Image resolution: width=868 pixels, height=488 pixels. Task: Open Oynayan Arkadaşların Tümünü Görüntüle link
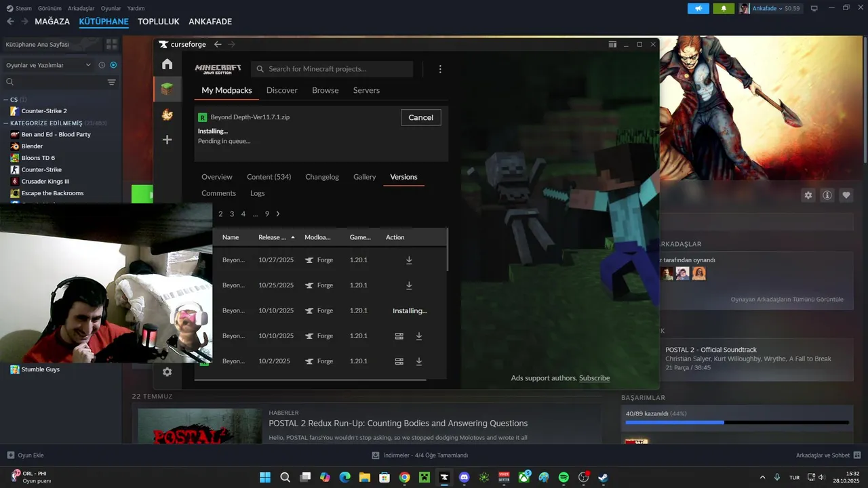click(787, 299)
